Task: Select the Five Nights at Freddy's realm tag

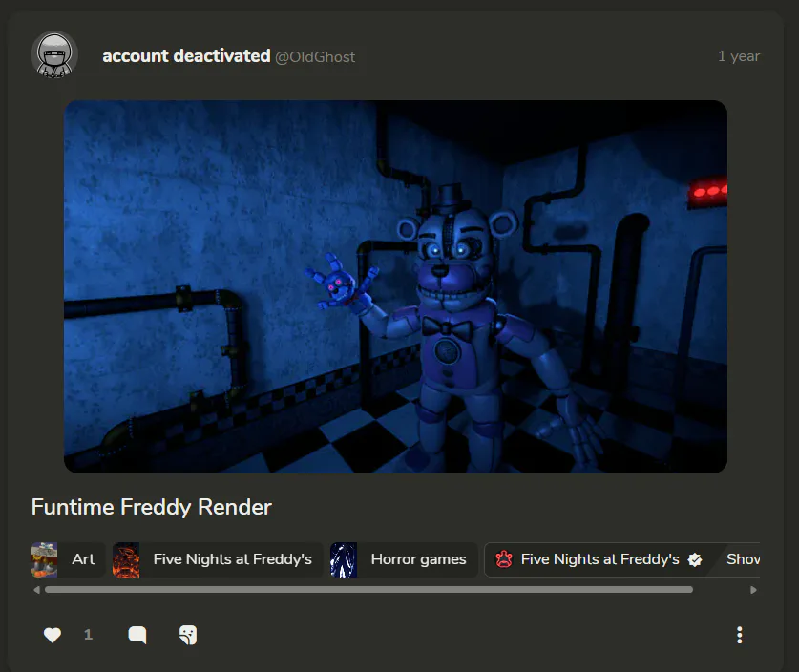Action: coord(218,559)
